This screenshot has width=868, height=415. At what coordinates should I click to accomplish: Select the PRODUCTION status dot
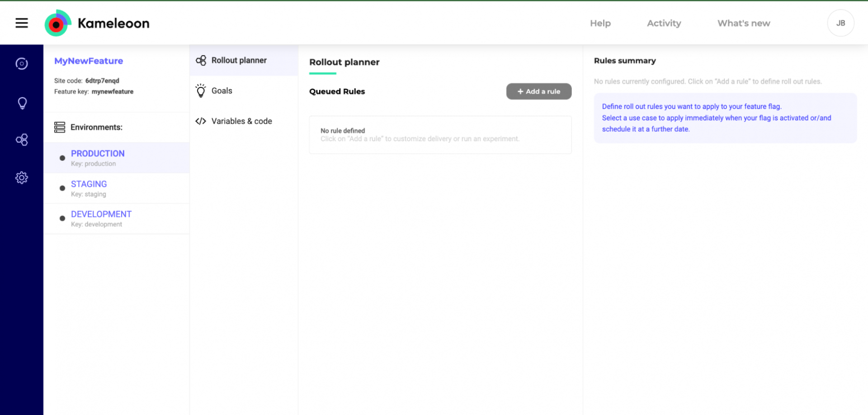click(62, 158)
